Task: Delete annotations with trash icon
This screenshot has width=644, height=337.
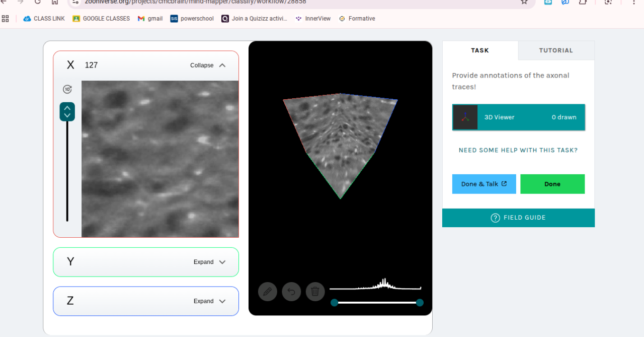Action: [x=315, y=291]
